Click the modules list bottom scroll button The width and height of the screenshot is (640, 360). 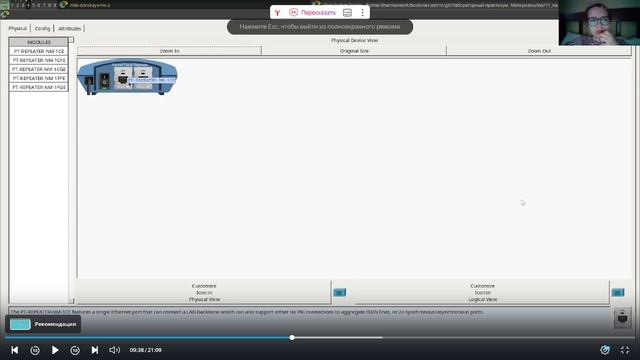[x=71, y=301]
